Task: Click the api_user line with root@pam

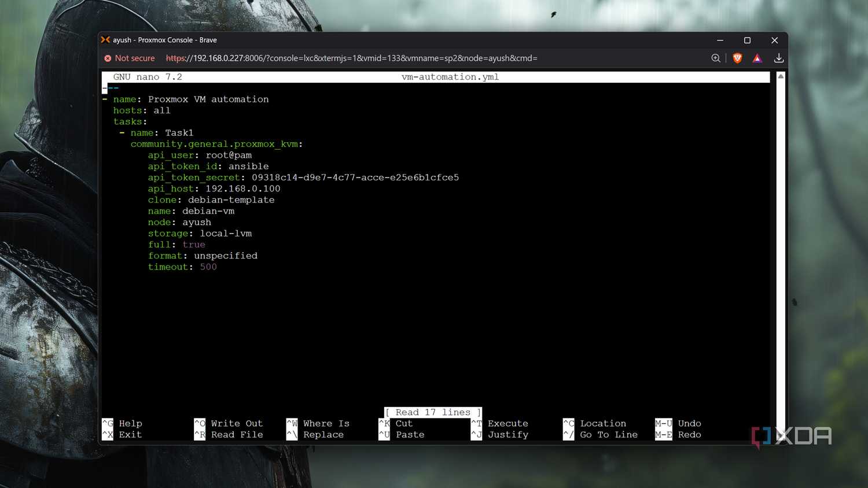Action: (x=200, y=155)
